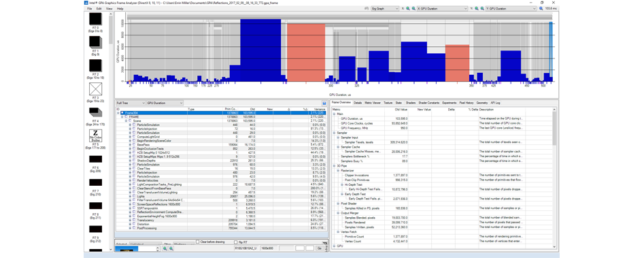The image size is (644, 258).
Task: Zoom out on the X axis
Action: click(413, 8)
